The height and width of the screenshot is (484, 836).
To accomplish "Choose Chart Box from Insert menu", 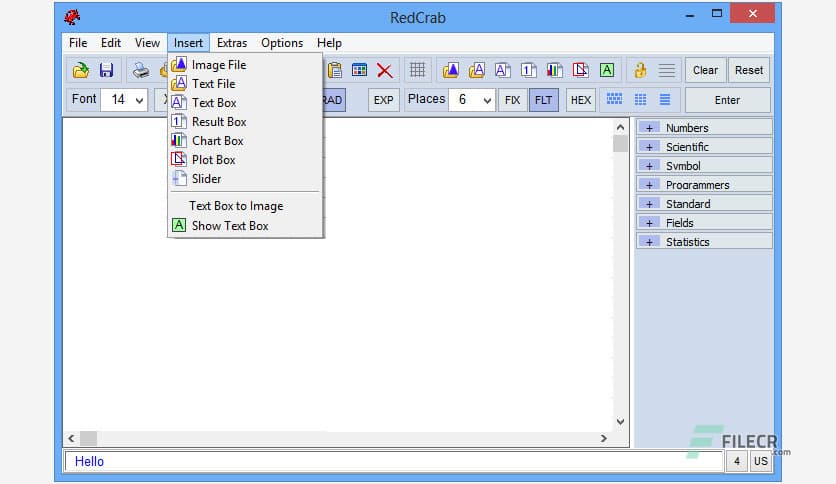I will click(245, 141).
